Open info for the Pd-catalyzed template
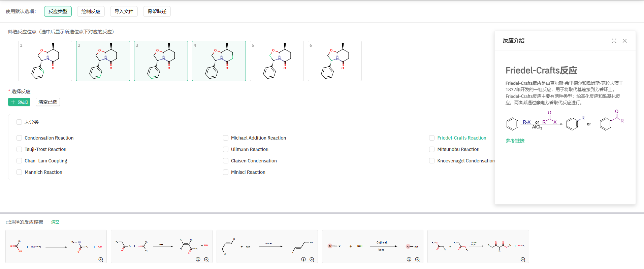The width and height of the screenshot is (644, 269). (303, 259)
